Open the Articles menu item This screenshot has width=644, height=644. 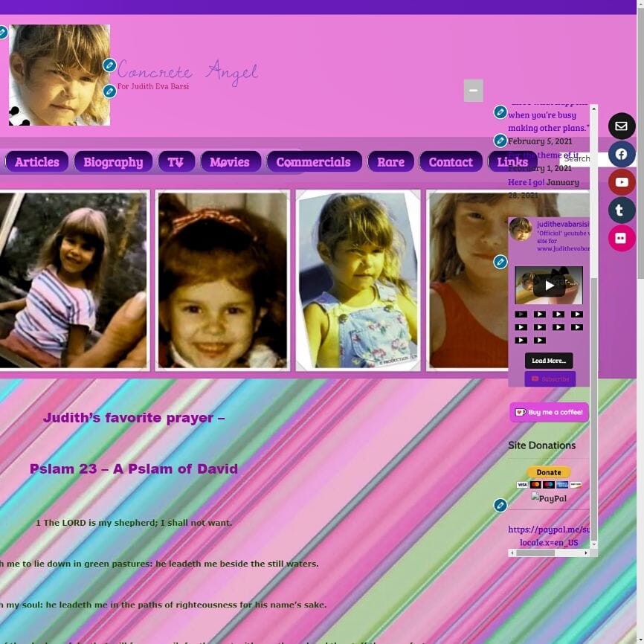[37, 162]
